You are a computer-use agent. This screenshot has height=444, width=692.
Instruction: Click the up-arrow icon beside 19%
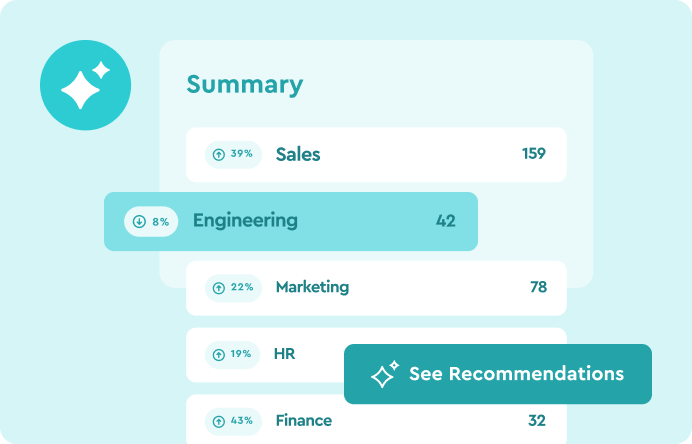coord(219,354)
